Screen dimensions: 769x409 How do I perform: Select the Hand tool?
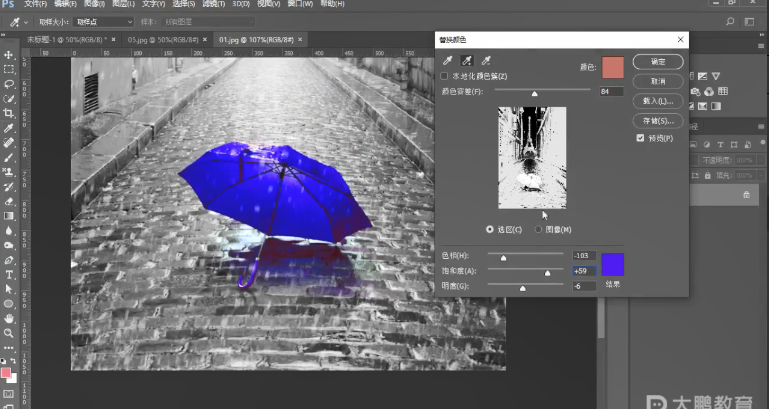click(9, 318)
